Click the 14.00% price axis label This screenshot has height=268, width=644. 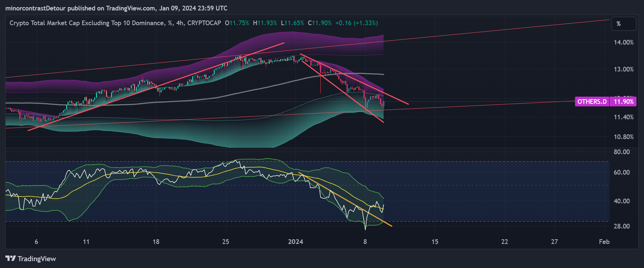coord(624,42)
